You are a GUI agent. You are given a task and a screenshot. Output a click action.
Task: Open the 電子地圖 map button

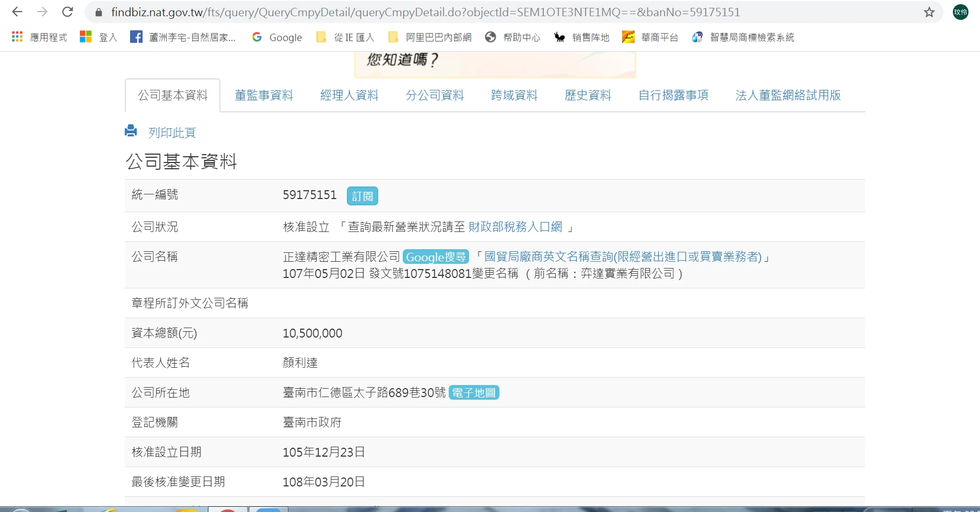click(474, 392)
